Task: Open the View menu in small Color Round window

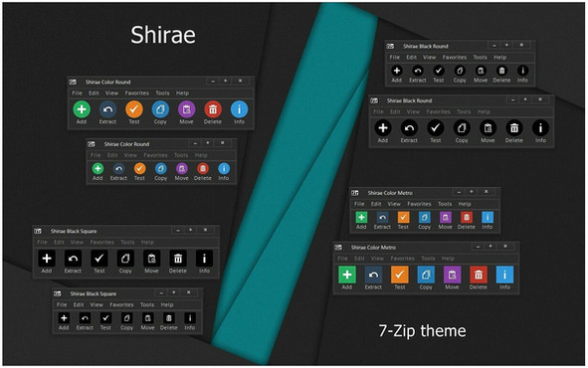Action: (130, 155)
